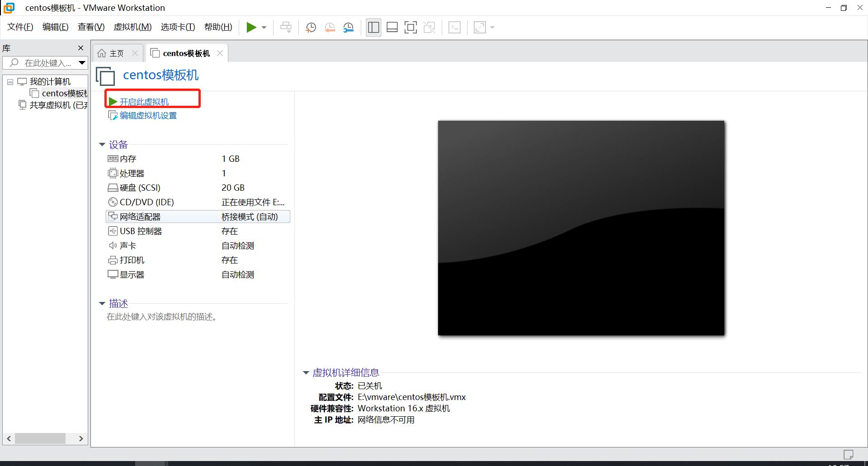The height and width of the screenshot is (466, 868).
Task: Close the 库 library panel
Action: point(80,48)
